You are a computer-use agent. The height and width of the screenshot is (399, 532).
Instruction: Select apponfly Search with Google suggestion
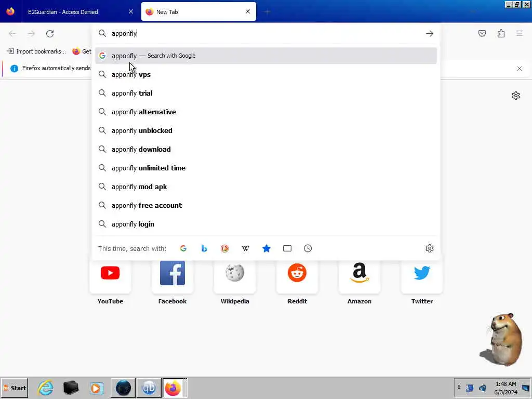click(266, 56)
